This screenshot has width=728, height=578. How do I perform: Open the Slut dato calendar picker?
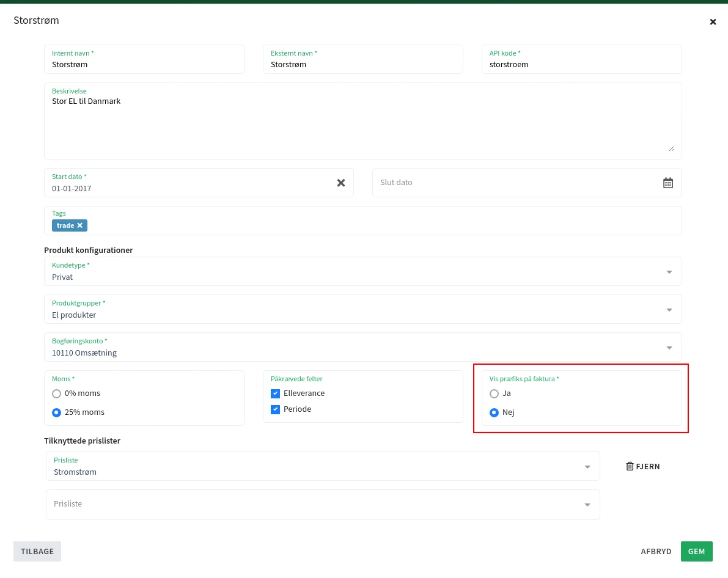[668, 183]
